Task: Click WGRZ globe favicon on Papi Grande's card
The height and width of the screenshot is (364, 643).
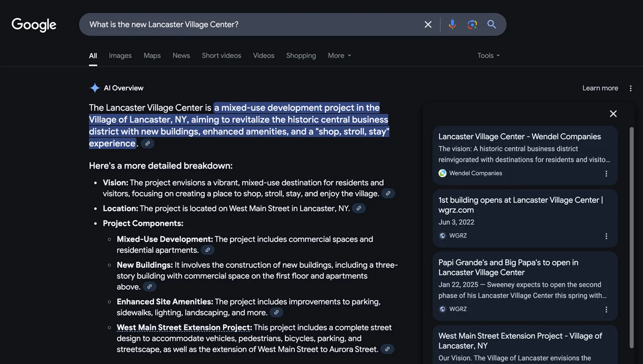Action: [x=443, y=309]
